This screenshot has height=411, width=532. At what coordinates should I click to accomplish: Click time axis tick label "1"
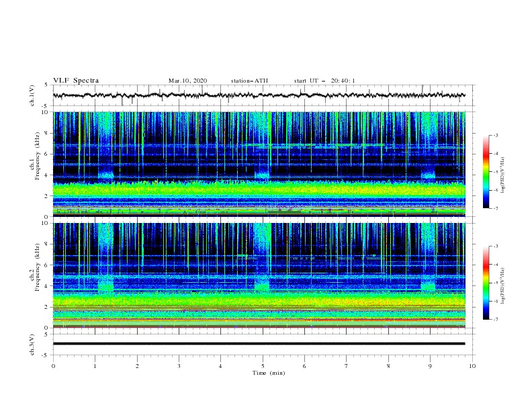pos(95,366)
